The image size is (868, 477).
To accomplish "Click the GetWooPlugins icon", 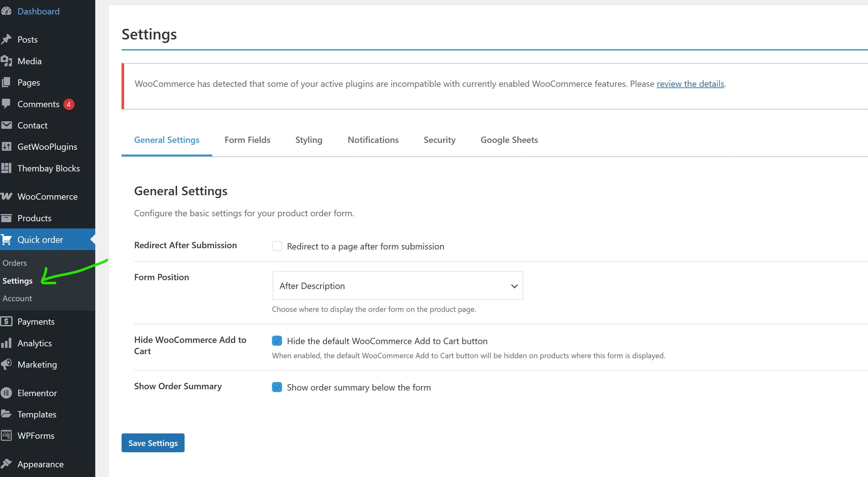I will point(6,147).
